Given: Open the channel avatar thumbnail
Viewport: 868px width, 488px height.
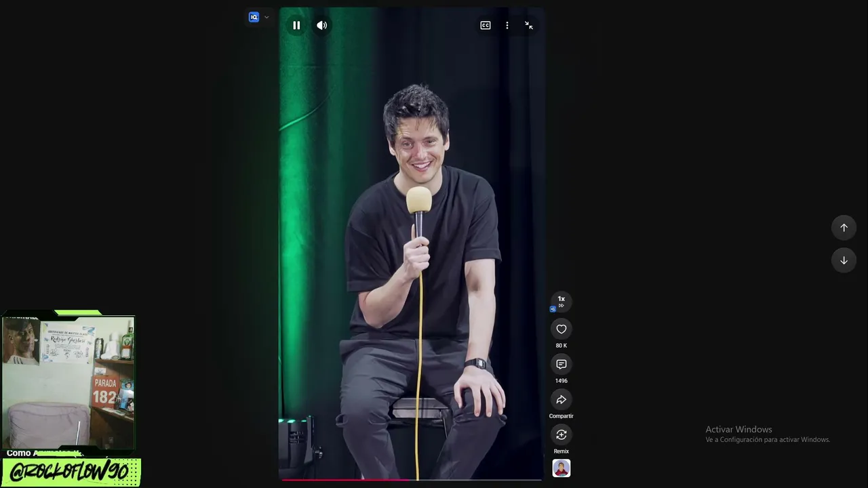Looking at the screenshot, I should pos(561,468).
